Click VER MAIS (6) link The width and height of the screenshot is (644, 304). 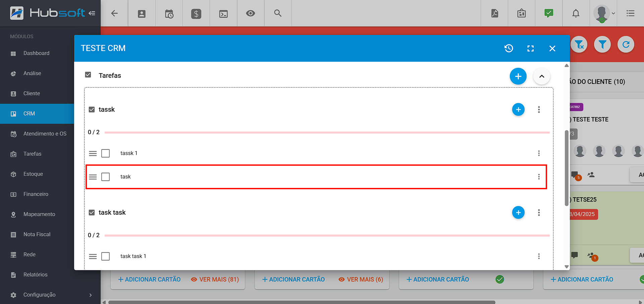click(x=361, y=280)
